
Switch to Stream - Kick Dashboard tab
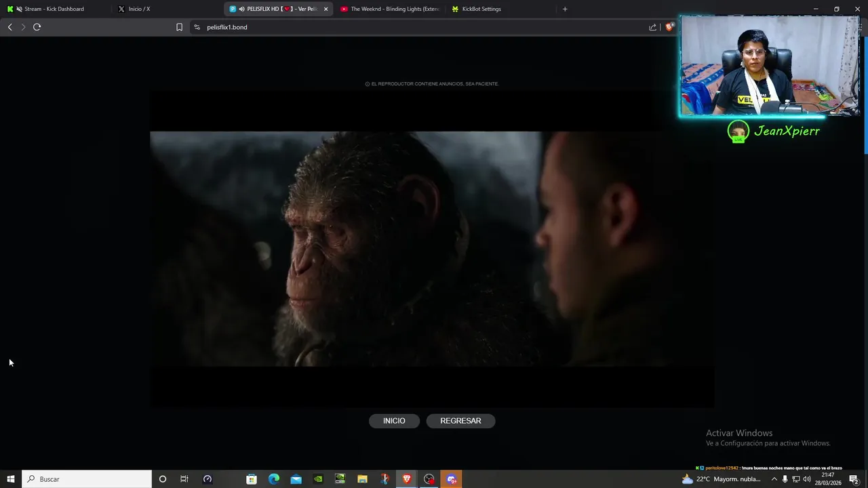tap(54, 9)
